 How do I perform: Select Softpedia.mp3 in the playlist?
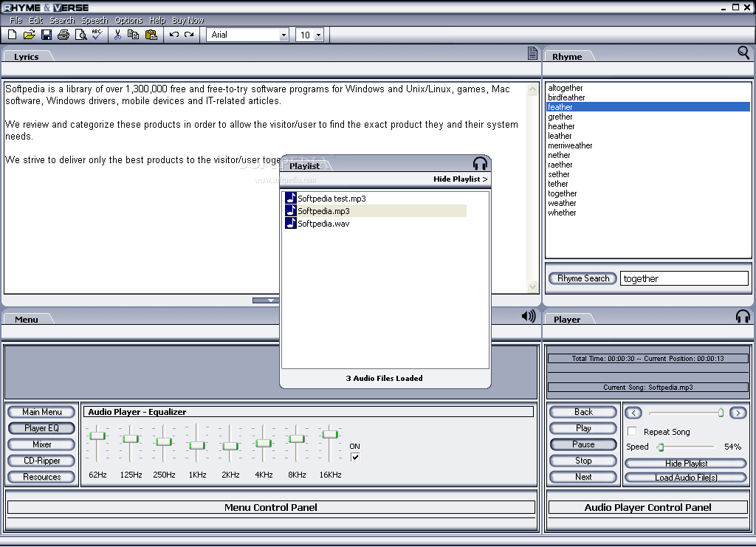click(x=375, y=210)
